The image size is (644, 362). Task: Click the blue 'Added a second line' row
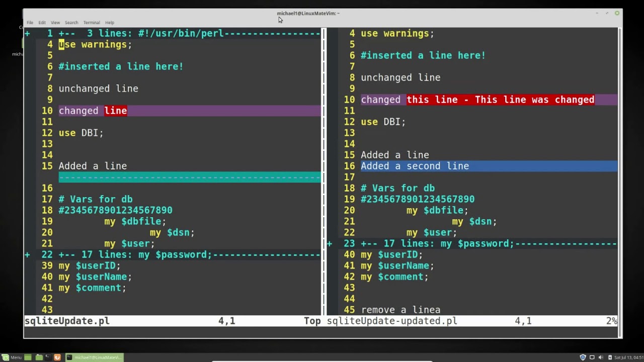tap(489, 166)
